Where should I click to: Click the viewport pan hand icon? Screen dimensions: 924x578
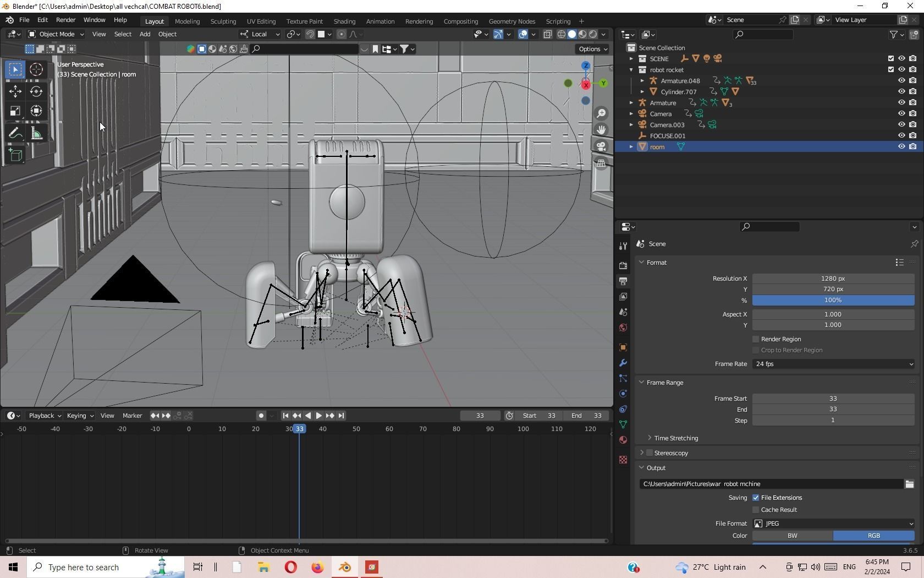[x=601, y=130]
